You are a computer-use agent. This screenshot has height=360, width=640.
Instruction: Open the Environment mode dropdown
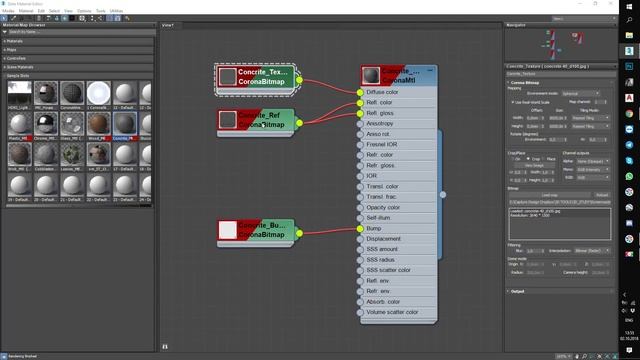pyautogui.click(x=580, y=93)
